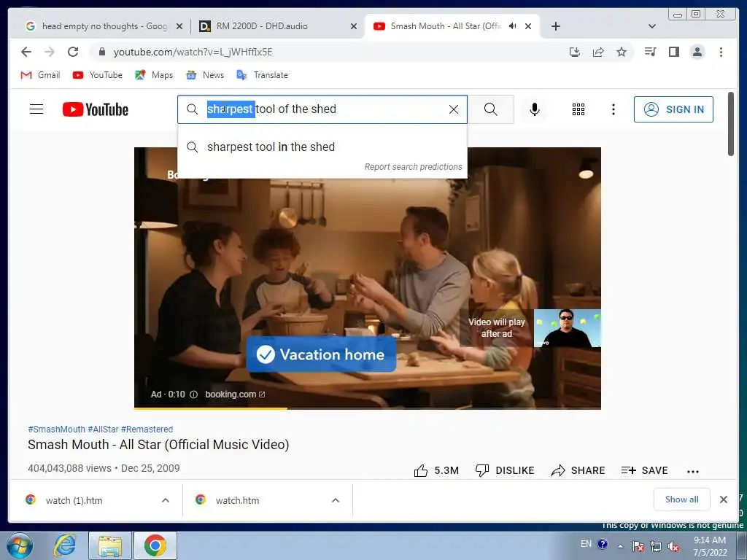
Task: Search with your voice microphone
Action: point(535,109)
